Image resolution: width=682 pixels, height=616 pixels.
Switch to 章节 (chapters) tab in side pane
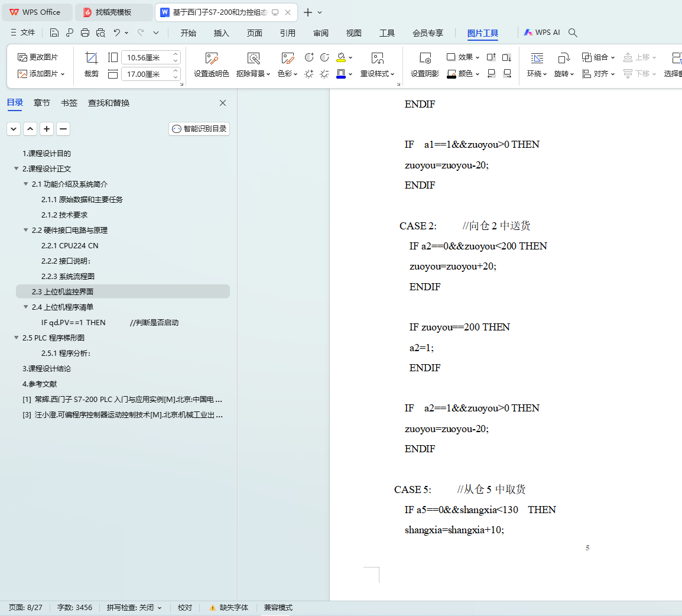(x=42, y=103)
